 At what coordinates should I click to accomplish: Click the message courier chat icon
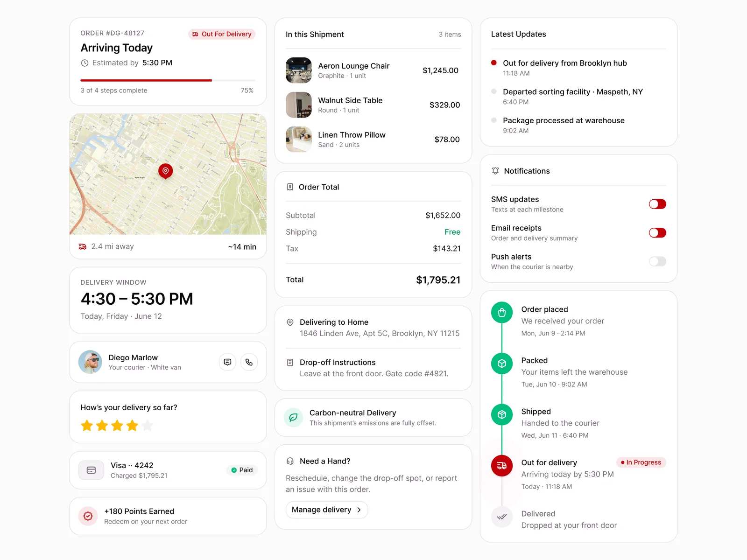[227, 362]
